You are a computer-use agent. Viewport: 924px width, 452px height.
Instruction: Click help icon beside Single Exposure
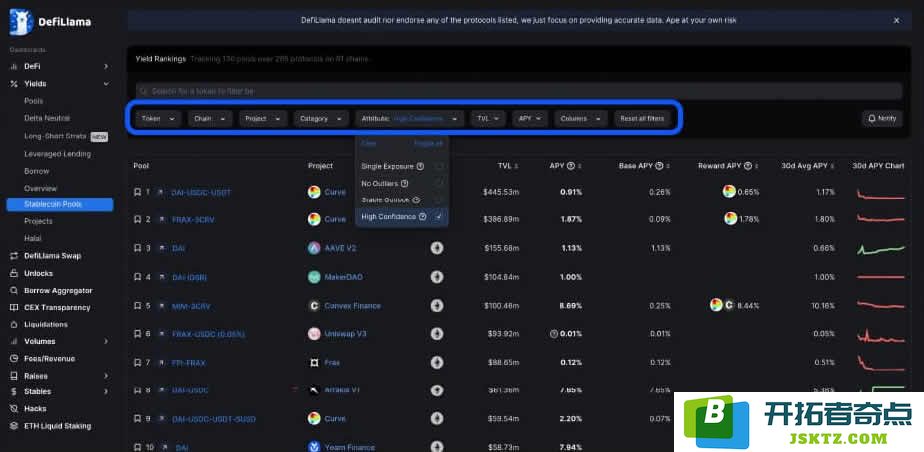(x=420, y=167)
